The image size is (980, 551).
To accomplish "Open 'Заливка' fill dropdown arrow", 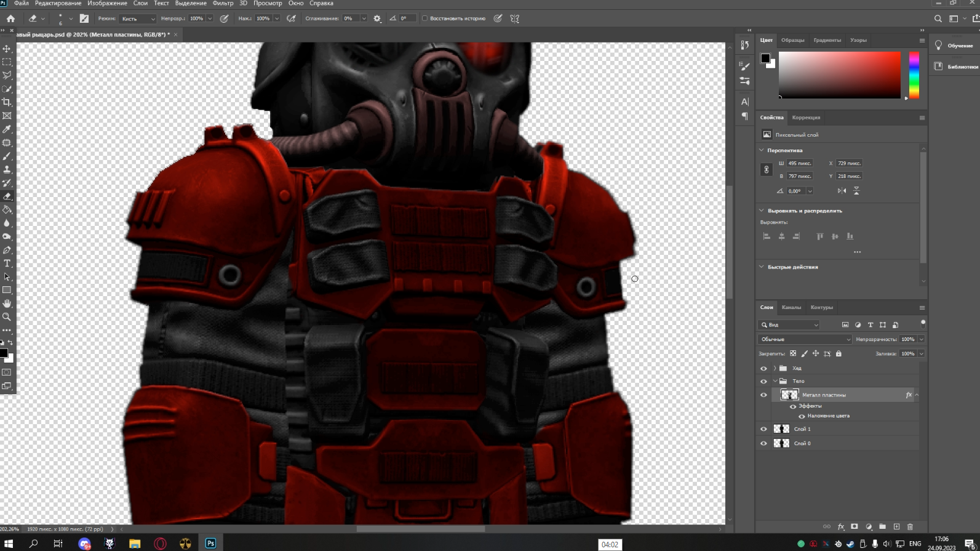I will point(921,353).
